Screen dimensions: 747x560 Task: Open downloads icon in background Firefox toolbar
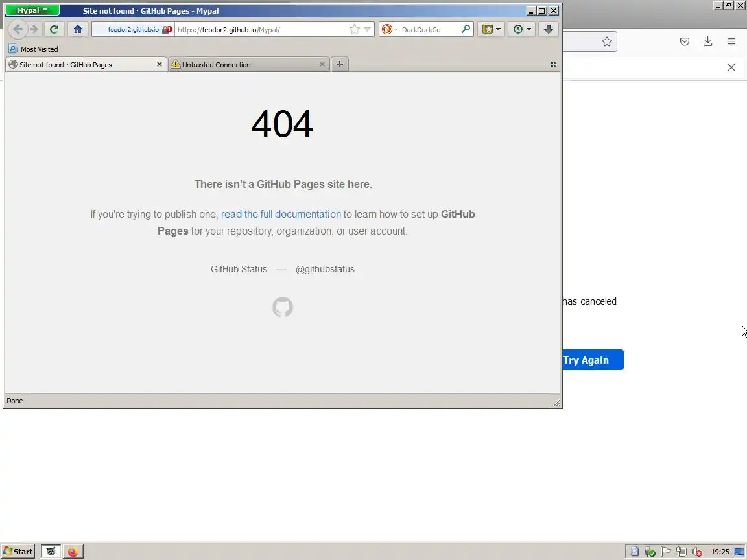(x=708, y=41)
